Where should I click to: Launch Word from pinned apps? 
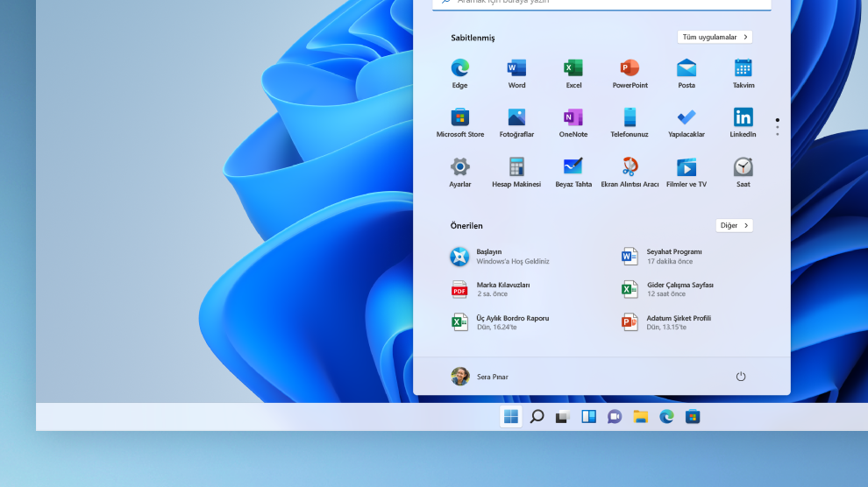516,74
